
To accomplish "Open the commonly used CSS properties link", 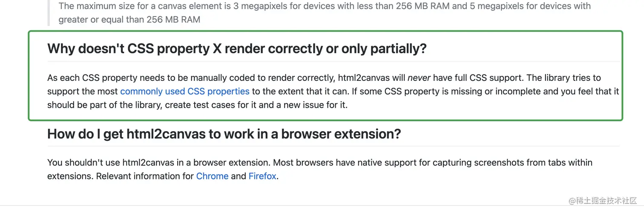I will tap(185, 92).
